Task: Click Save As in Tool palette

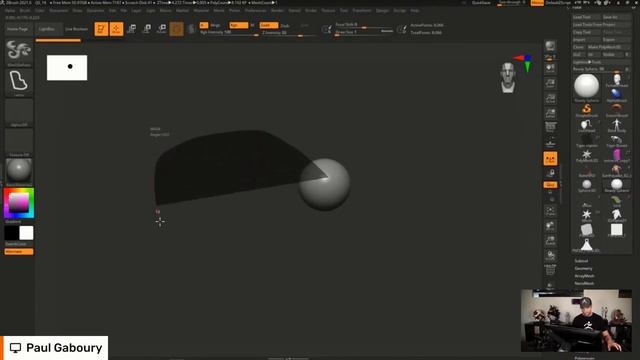Action: (x=616, y=17)
